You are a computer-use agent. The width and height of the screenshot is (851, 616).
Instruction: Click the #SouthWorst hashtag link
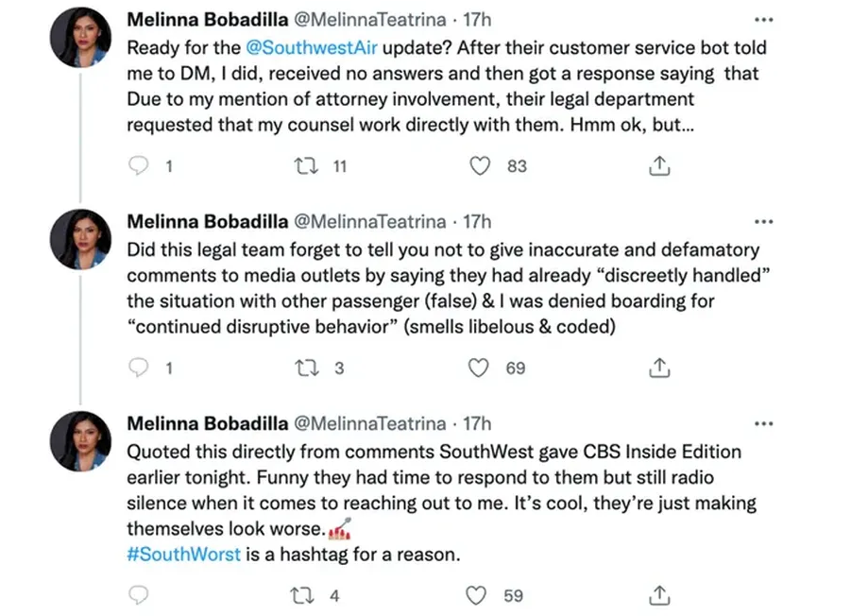point(184,555)
